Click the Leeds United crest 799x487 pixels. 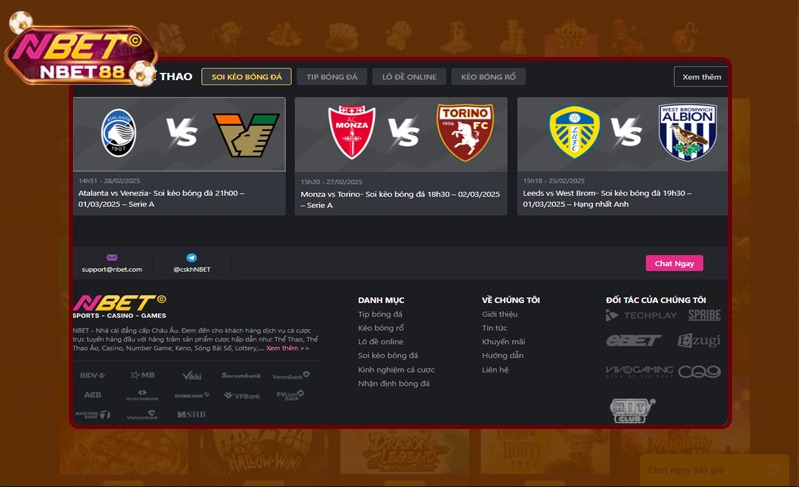click(574, 132)
